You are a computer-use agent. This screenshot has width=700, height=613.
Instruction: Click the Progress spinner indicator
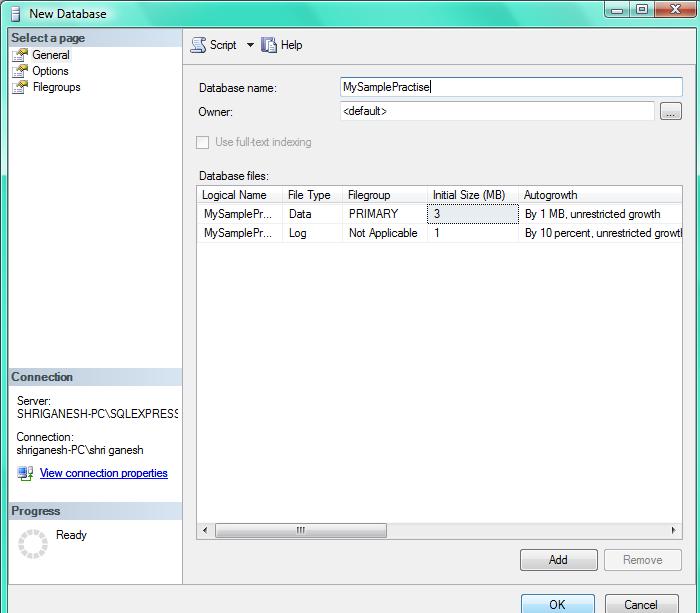click(x=33, y=544)
